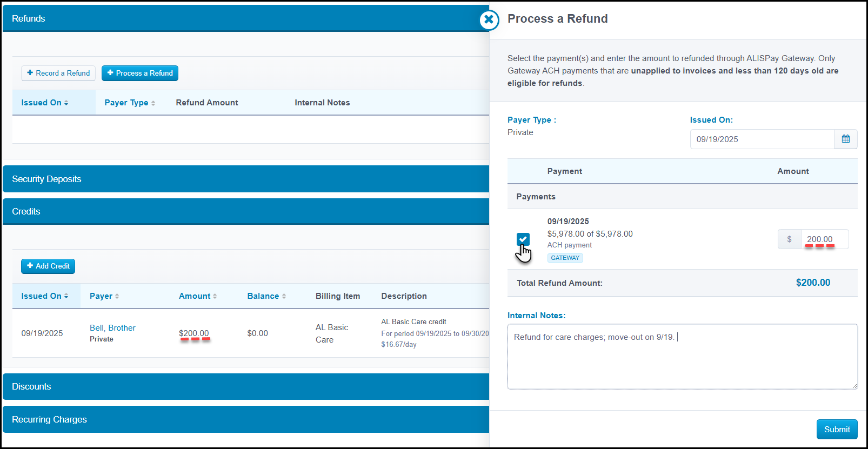Viewport: 868px width, 449px height.
Task: Sort Credits table by Balance
Action: [x=266, y=296]
